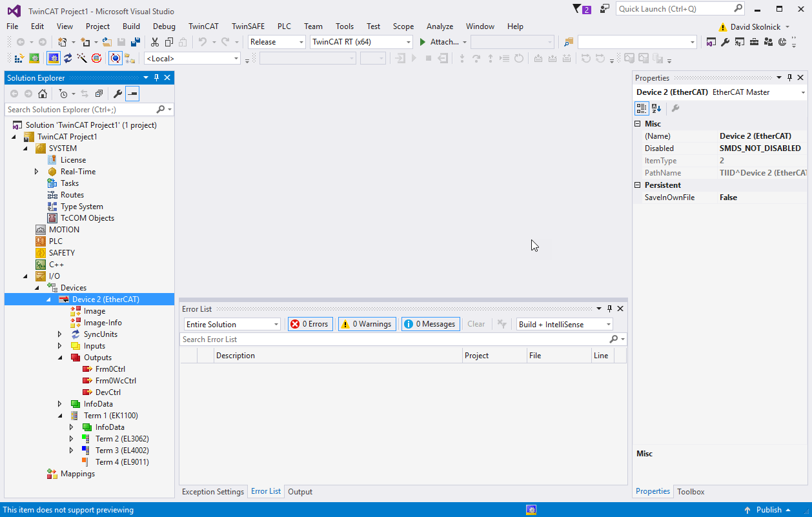Click the SaveInOwnFile property value False
Screen dimensions: 812x517
point(762,198)
